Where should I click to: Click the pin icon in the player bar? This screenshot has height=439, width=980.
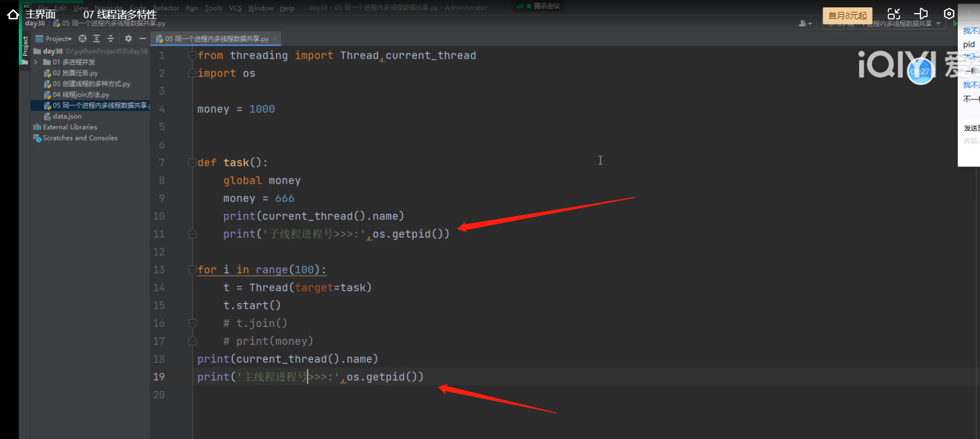click(921, 14)
